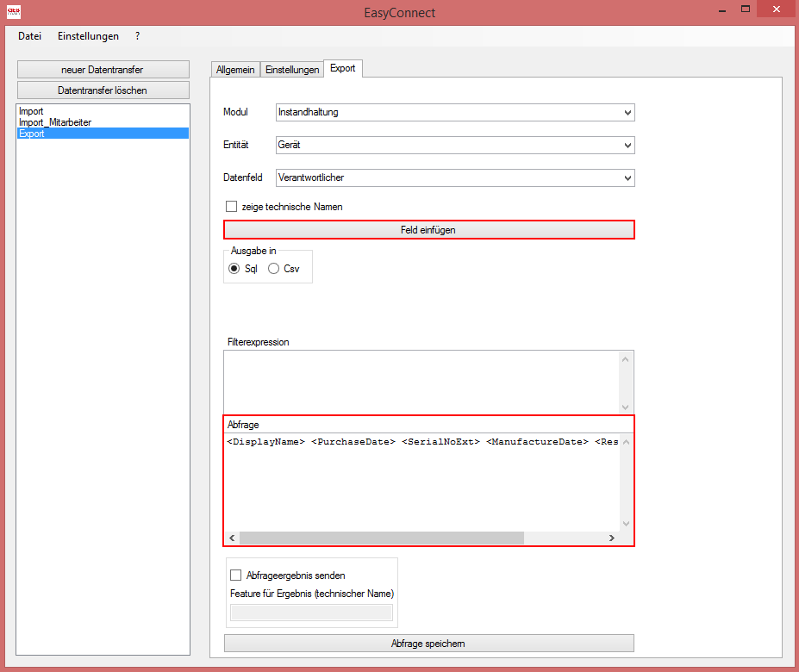This screenshot has height=672, width=799.
Task: Click the Abfrage speichern button
Action: tap(428, 643)
